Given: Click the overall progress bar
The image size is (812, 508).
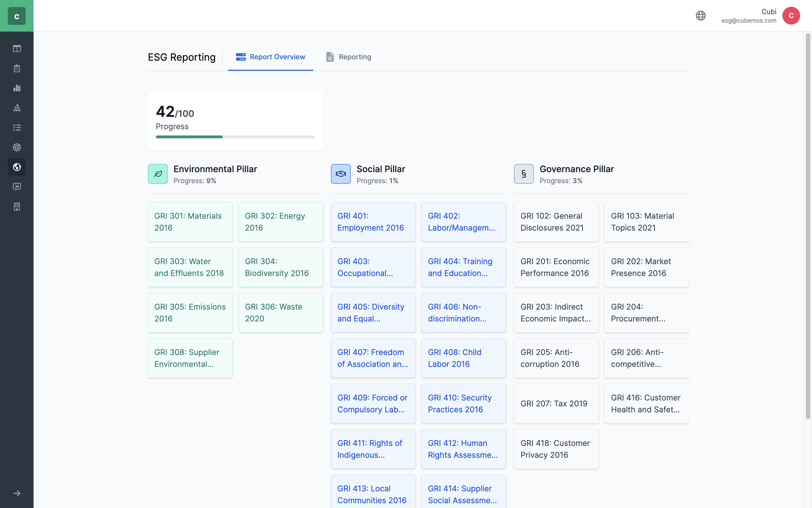Looking at the screenshot, I should pyautogui.click(x=235, y=137).
